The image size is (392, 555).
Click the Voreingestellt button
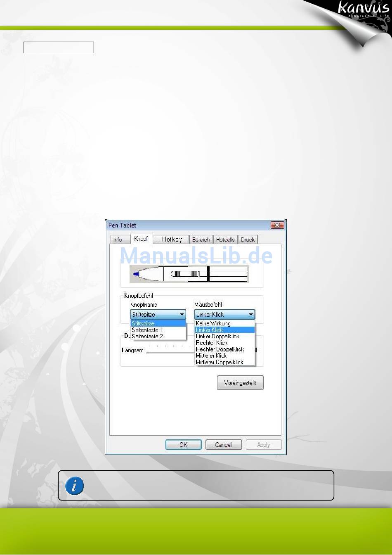pyautogui.click(x=240, y=383)
